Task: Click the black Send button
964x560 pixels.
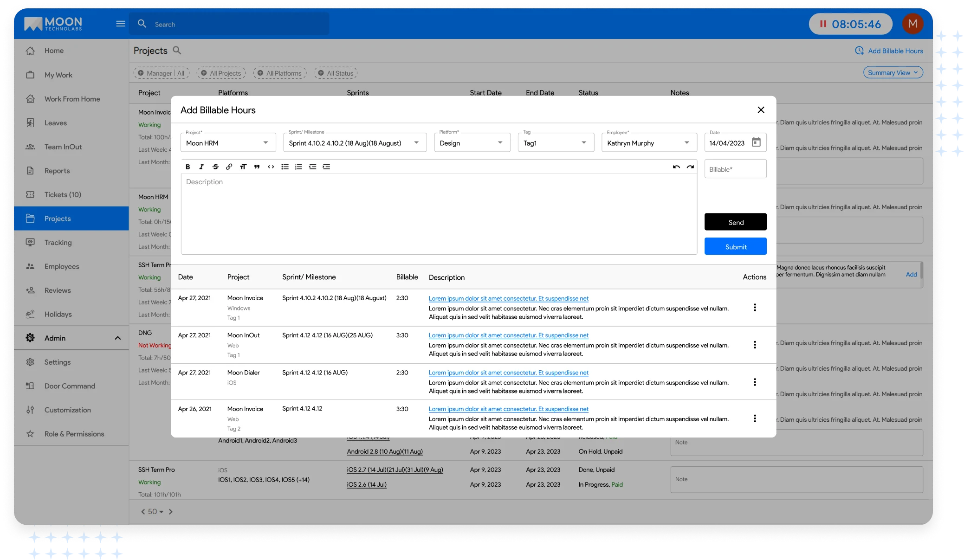Action: coord(736,222)
